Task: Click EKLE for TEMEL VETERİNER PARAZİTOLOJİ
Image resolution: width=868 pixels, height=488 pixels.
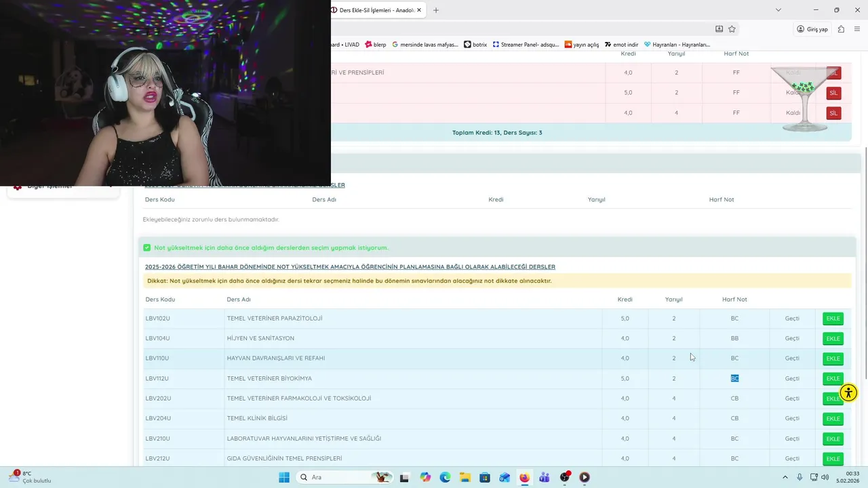Action: [x=833, y=319]
